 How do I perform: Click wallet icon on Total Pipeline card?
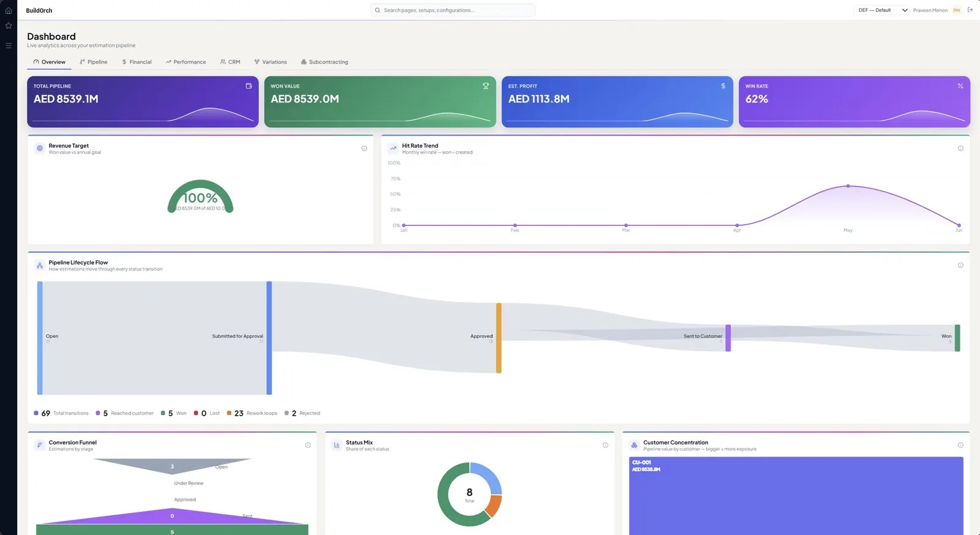pos(249,86)
